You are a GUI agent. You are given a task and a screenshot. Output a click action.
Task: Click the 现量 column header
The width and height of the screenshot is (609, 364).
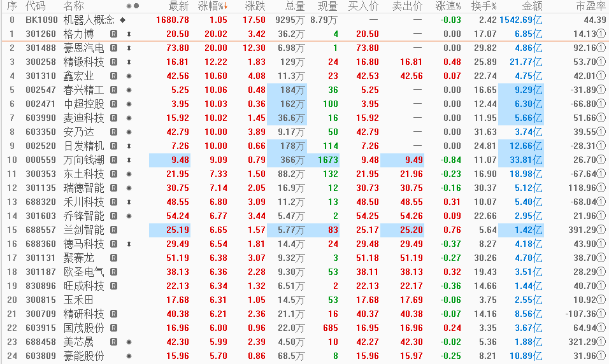327,6
